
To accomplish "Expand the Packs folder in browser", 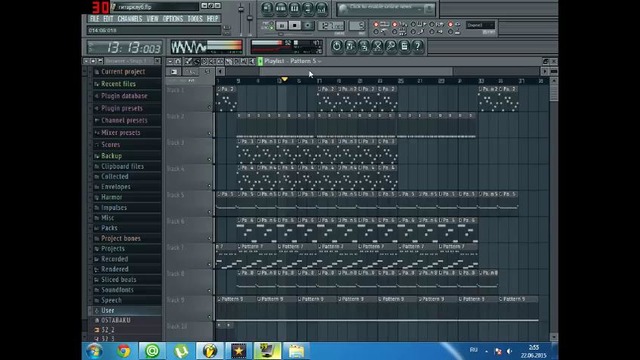I will click(x=109, y=228).
